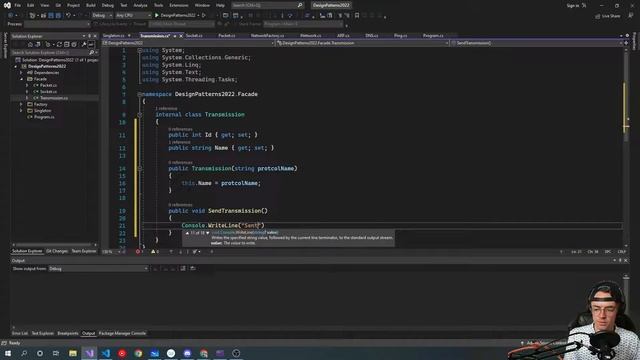640x360 pixels.
Task: Open VS Code from the Windows taskbar
Action: click(106, 353)
